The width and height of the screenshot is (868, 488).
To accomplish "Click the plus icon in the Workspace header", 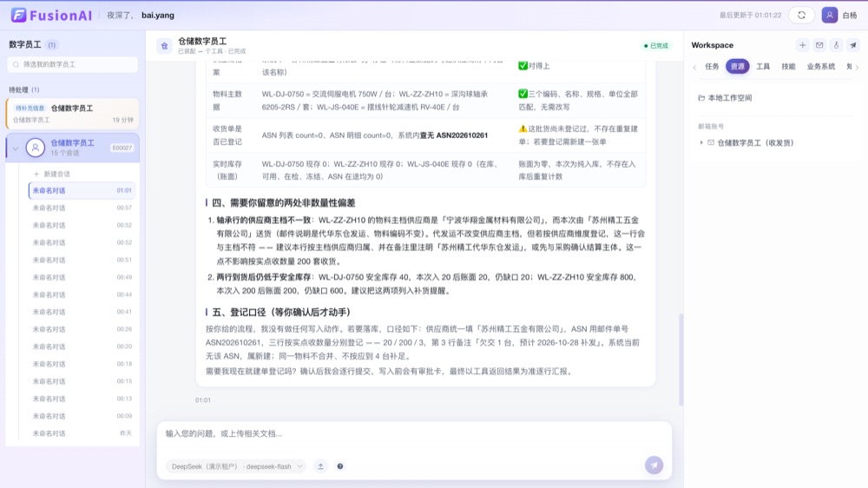I will tap(802, 45).
